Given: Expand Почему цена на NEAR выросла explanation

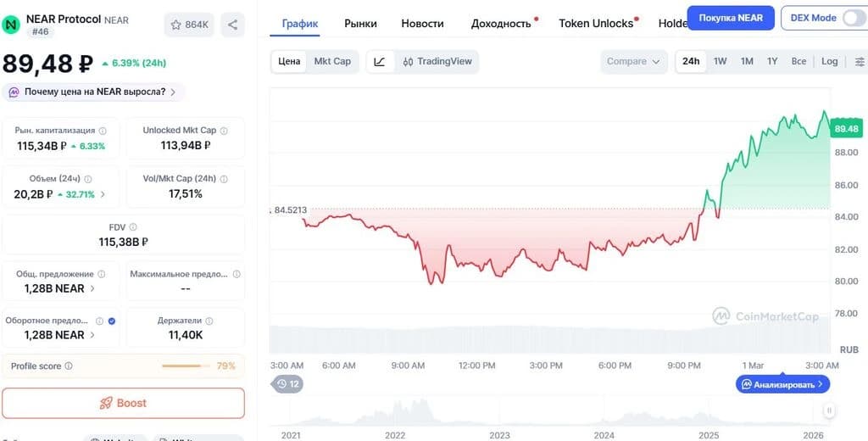Looking at the screenshot, I should pyautogui.click(x=93, y=92).
